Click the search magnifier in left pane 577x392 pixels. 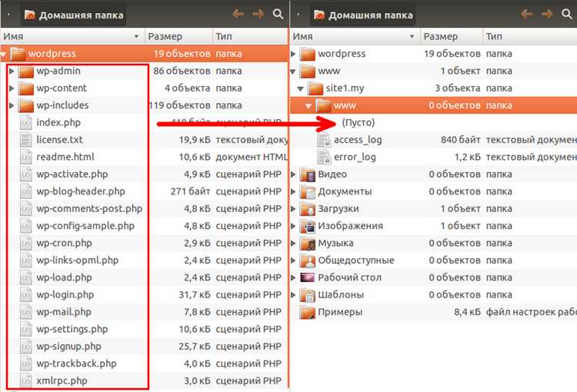[278, 15]
